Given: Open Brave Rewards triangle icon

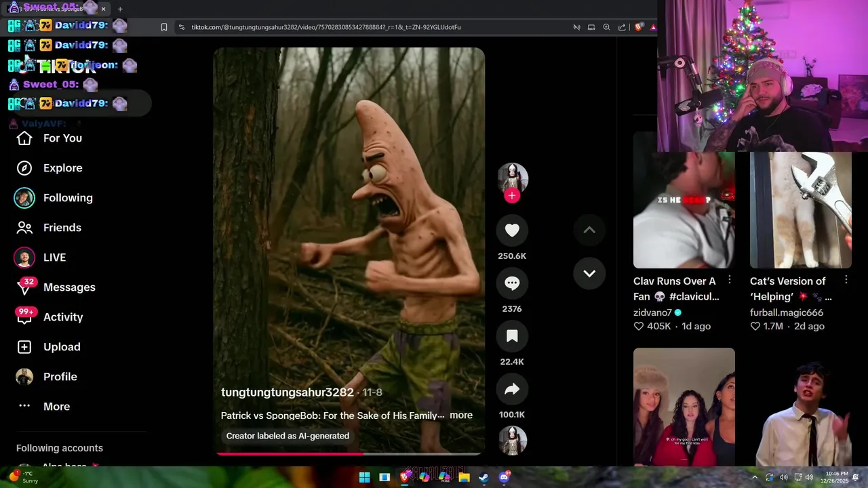Looking at the screenshot, I should [653, 27].
